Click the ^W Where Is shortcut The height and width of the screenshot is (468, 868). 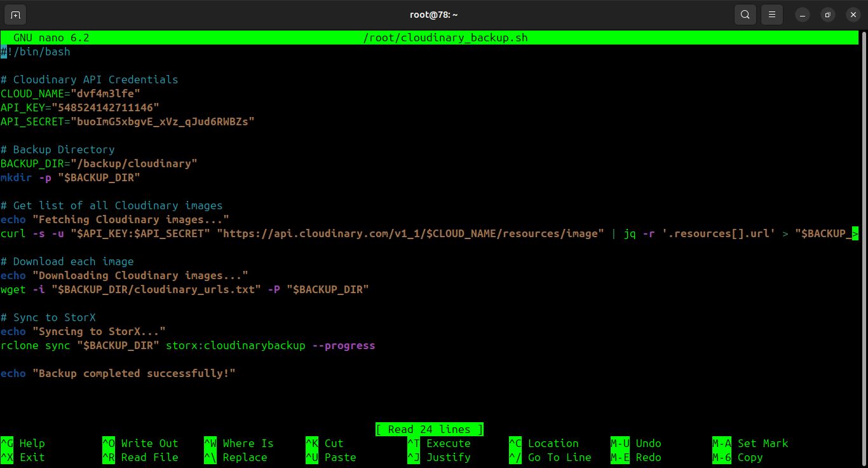point(239,443)
